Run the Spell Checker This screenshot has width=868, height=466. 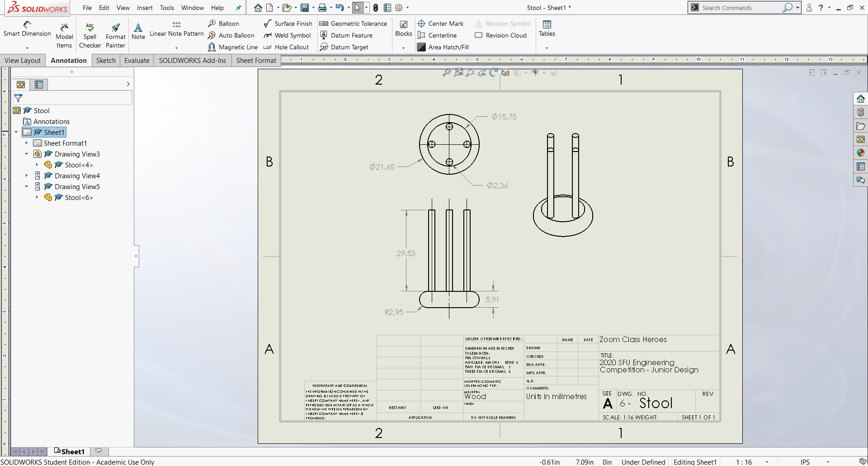(x=90, y=35)
